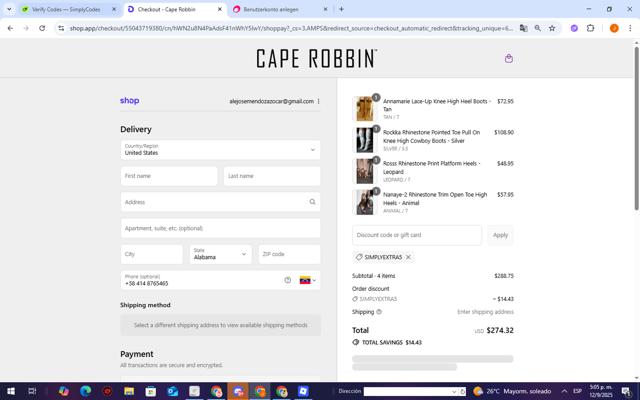
Task: Open the taskbar Dirección dropdown arrow
Action: click(454, 391)
